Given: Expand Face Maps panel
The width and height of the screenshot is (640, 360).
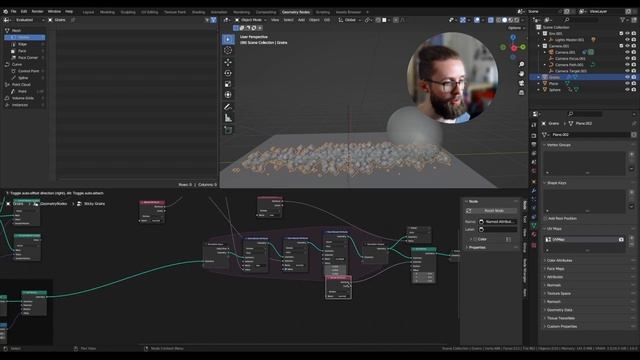Looking at the screenshot, I should (555, 269).
